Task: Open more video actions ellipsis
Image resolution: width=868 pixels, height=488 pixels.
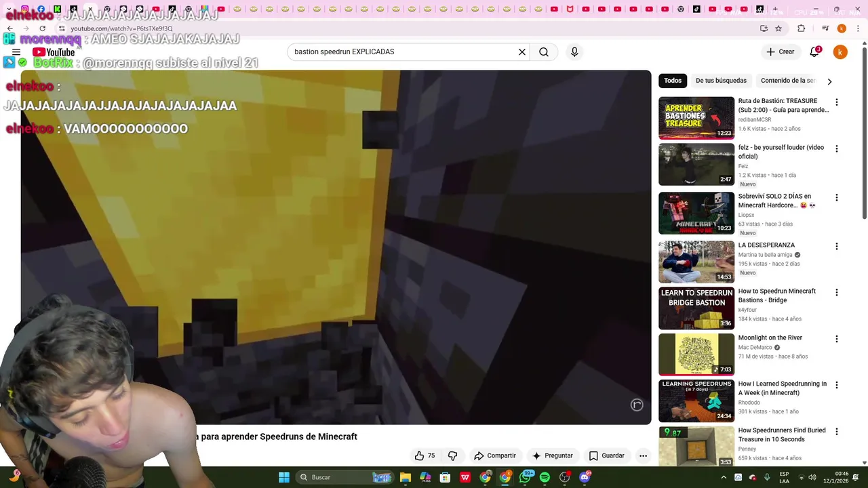Action: (643, 455)
